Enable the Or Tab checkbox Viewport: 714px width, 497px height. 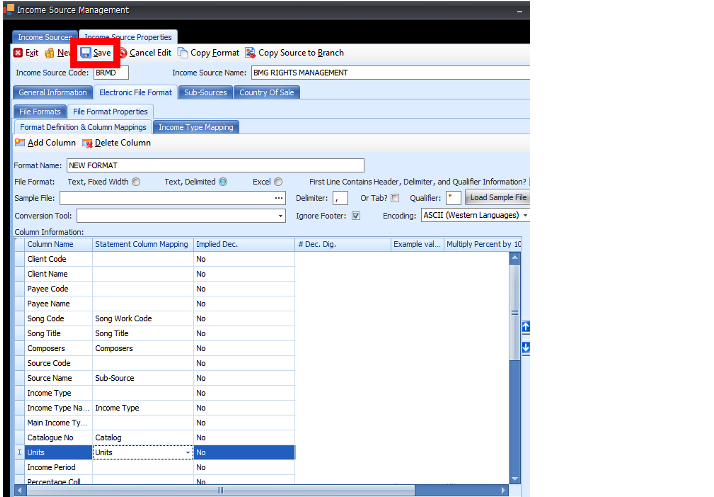click(395, 198)
